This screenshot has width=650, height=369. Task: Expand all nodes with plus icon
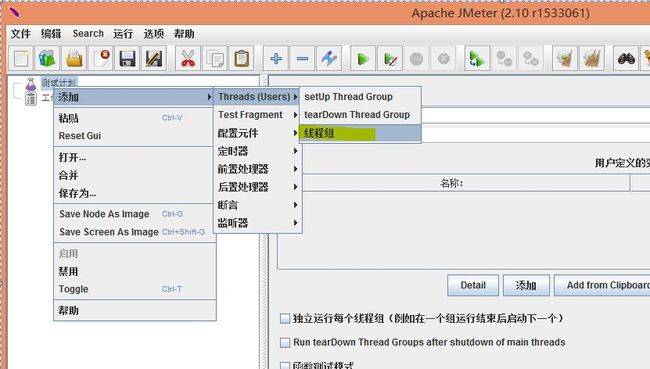(x=276, y=58)
